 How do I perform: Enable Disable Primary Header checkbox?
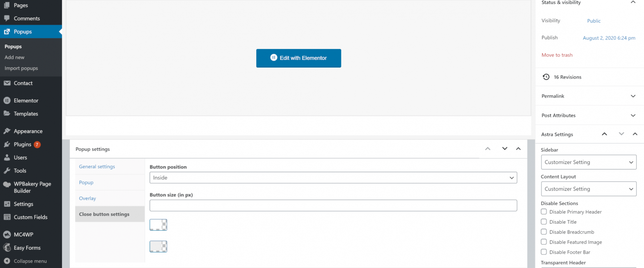(x=544, y=212)
